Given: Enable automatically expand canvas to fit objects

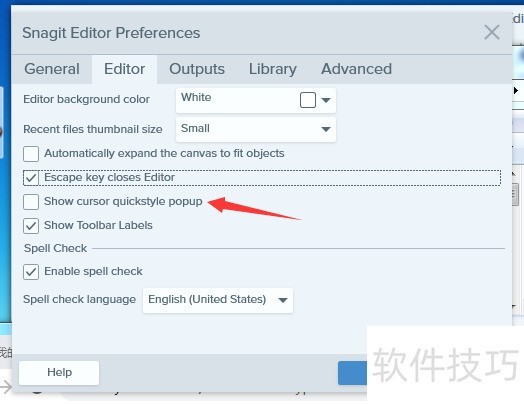Looking at the screenshot, I should (x=31, y=154).
